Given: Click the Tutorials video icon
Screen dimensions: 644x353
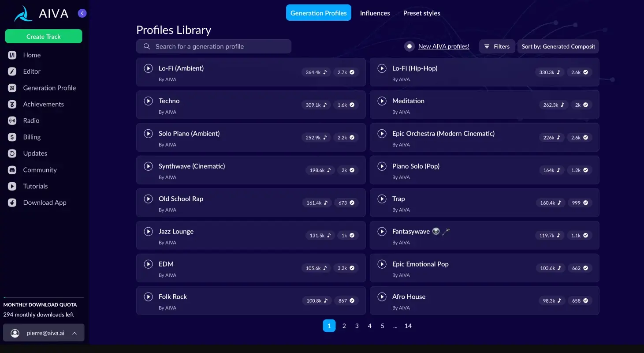Looking at the screenshot, I should [12, 186].
